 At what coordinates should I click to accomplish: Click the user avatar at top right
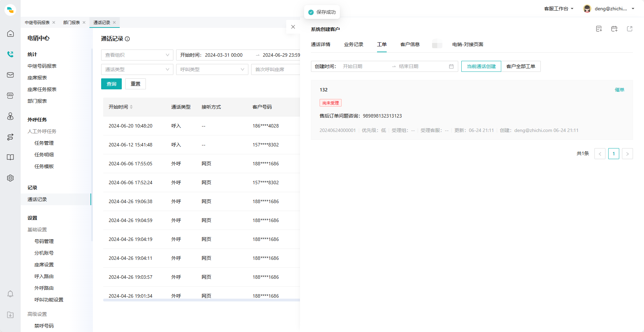[587, 9]
